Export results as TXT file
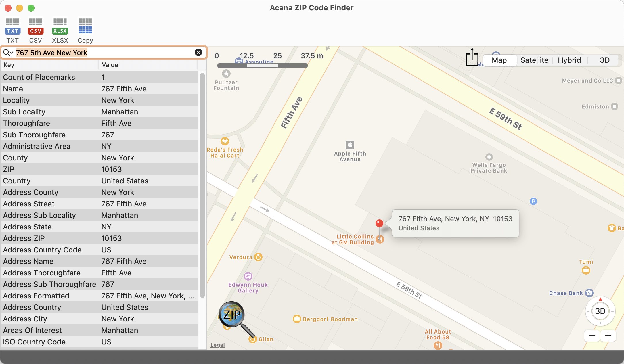 tap(13, 30)
